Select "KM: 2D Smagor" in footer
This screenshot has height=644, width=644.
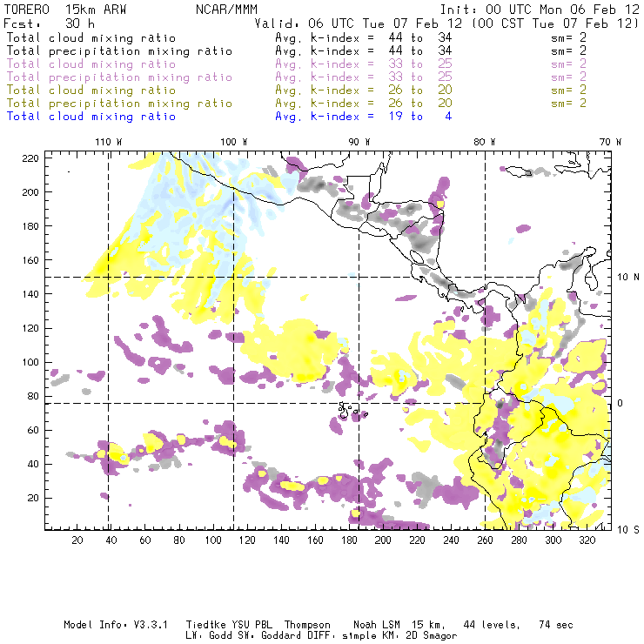pyautogui.click(x=412, y=636)
